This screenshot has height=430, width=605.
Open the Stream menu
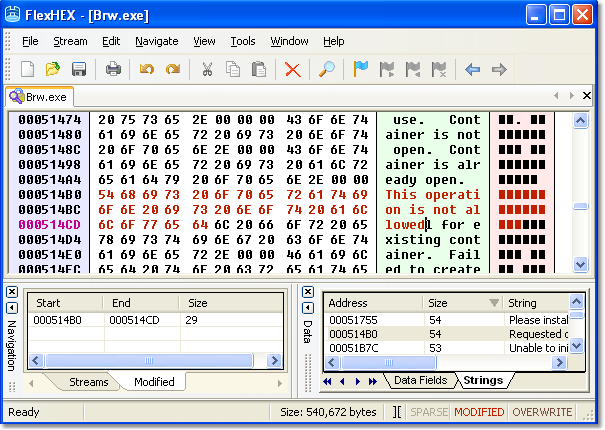[x=70, y=41]
